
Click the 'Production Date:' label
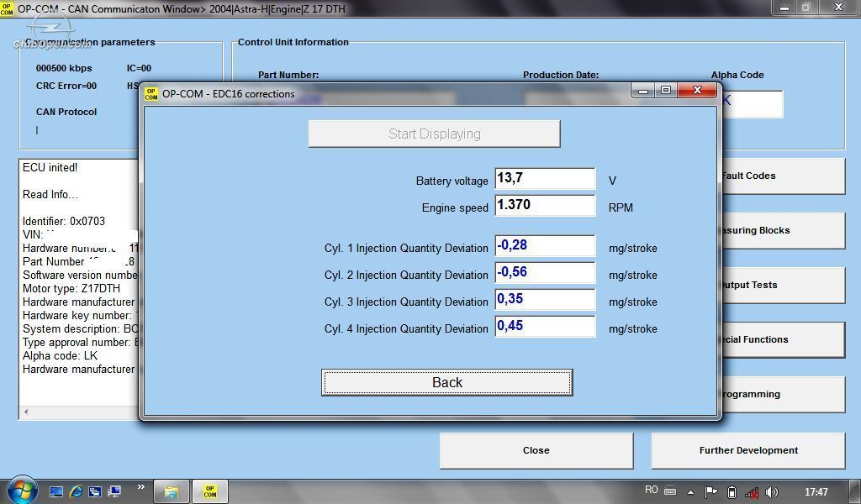pos(561,75)
